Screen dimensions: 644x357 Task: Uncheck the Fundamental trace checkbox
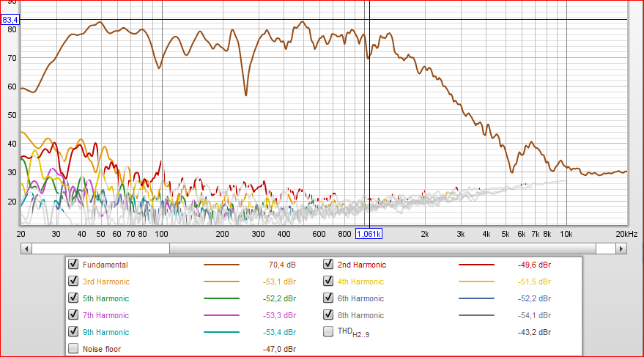[x=73, y=265]
